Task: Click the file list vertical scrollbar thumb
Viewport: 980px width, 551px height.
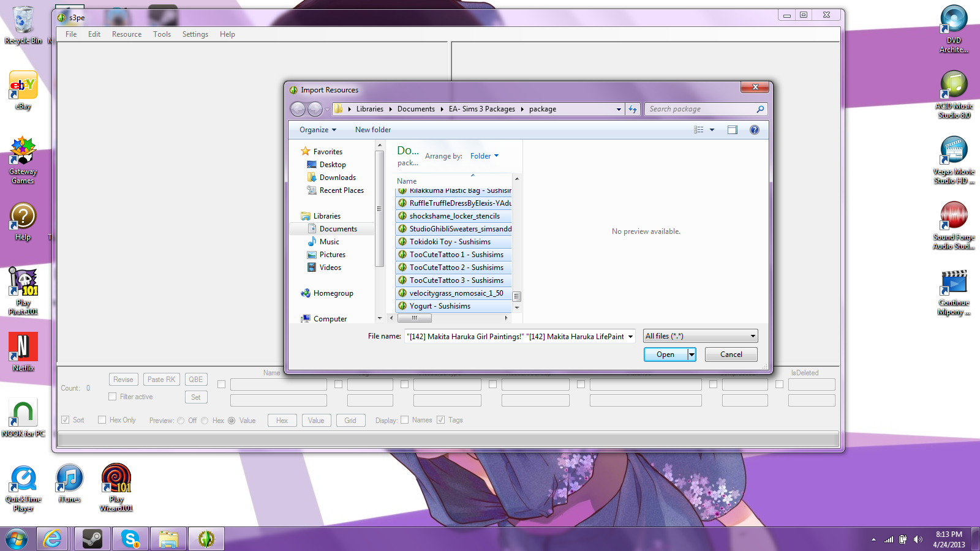Action: pos(516,296)
